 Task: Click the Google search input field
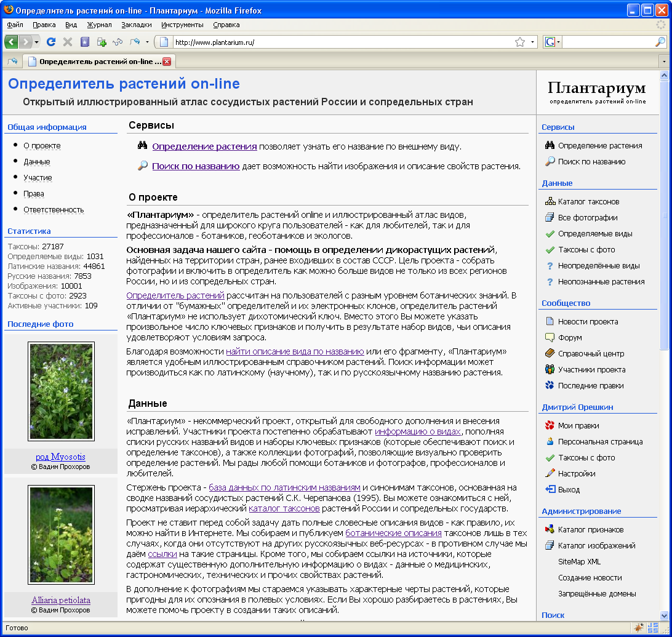coord(608,42)
